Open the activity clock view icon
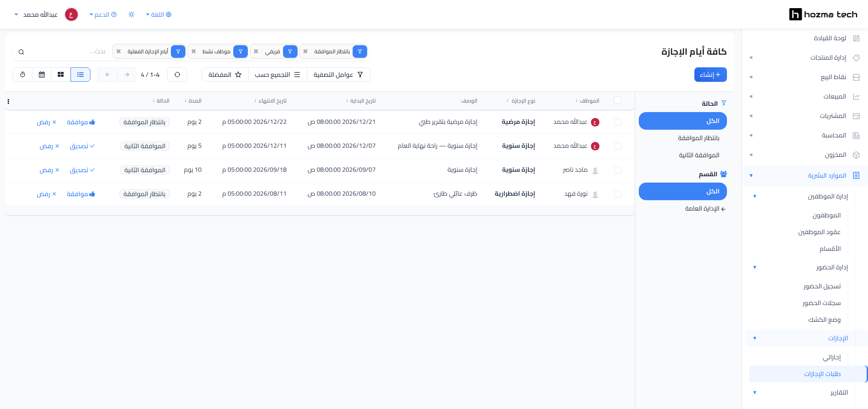 pos(23,75)
